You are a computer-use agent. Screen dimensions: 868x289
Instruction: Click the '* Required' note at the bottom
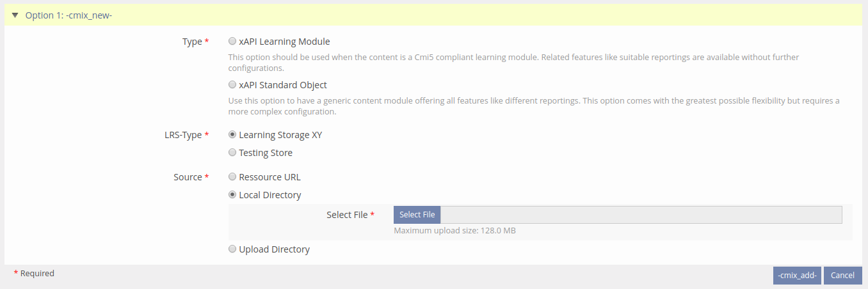[x=35, y=274]
